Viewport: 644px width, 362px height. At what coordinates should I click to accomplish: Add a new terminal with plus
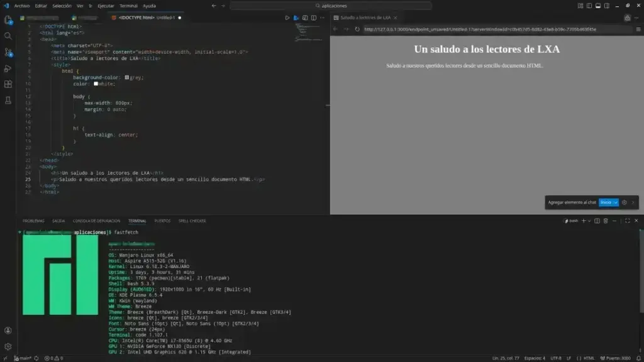coord(584,221)
